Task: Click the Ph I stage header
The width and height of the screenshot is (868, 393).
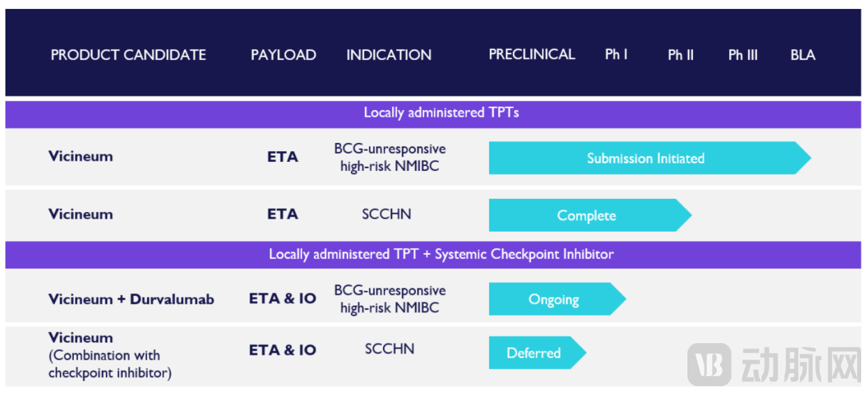Action: 616,55
